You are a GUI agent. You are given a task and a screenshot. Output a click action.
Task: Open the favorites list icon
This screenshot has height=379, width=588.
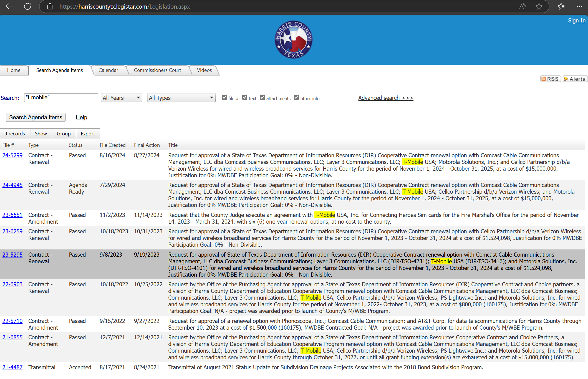[561, 6]
